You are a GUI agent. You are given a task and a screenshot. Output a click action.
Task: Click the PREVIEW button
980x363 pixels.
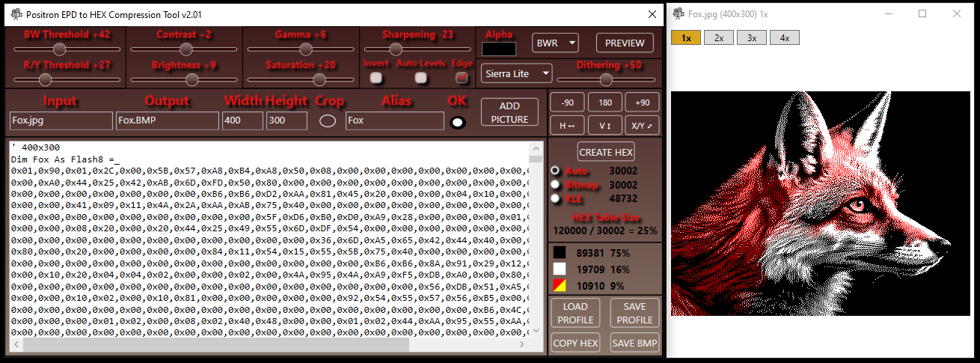tap(625, 43)
